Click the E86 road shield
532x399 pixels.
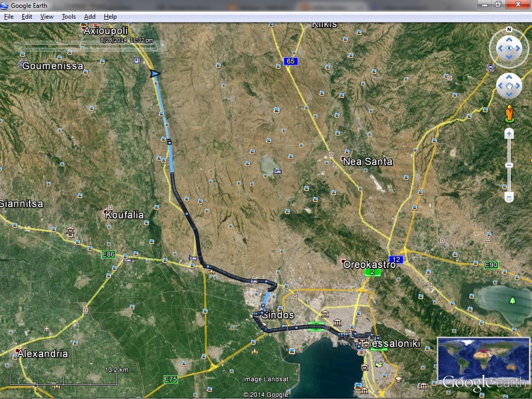click(x=108, y=254)
